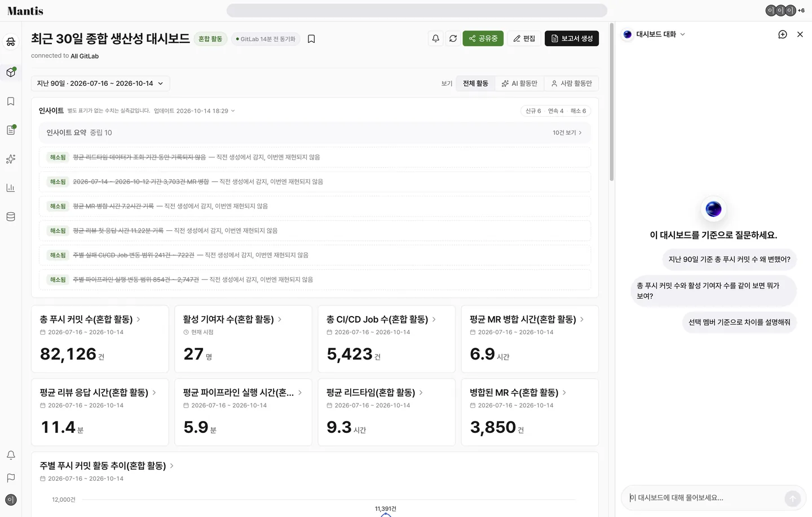Screen dimensions: 812x517
Task: Open the All GitLab connection link
Action: tap(85, 56)
